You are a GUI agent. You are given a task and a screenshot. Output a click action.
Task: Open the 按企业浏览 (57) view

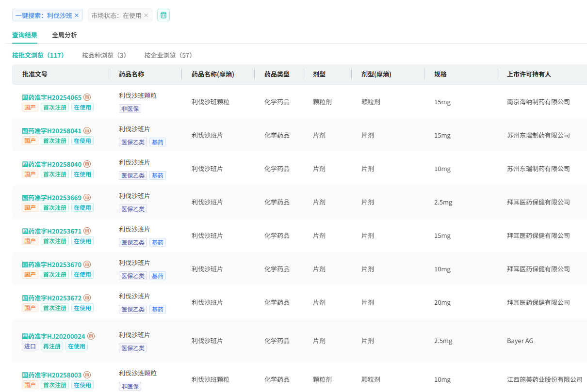click(x=168, y=55)
